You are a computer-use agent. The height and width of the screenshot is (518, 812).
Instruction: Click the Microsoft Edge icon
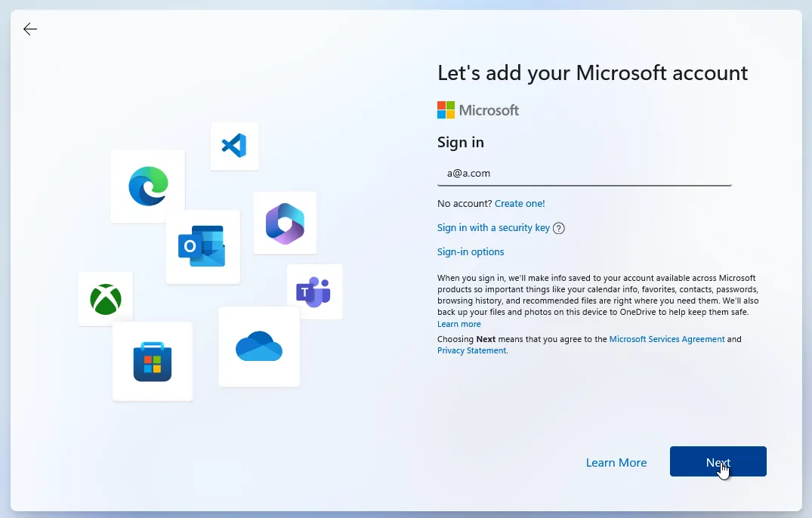(x=148, y=187)
